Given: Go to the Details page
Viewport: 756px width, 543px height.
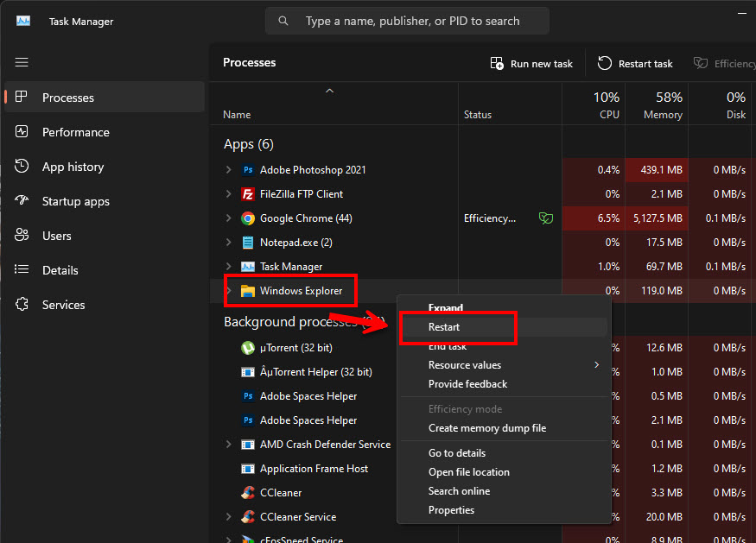Looking at the screenshot, I should (105, 270).
